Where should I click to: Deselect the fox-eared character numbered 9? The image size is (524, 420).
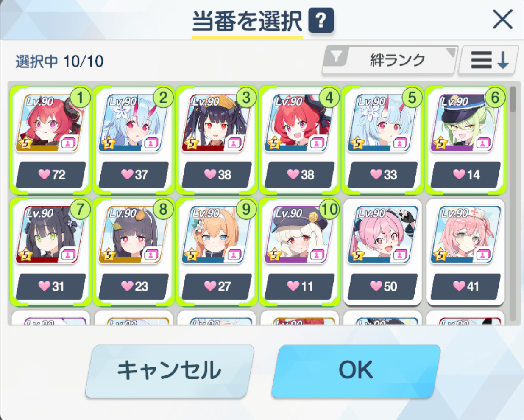point(216,251)
